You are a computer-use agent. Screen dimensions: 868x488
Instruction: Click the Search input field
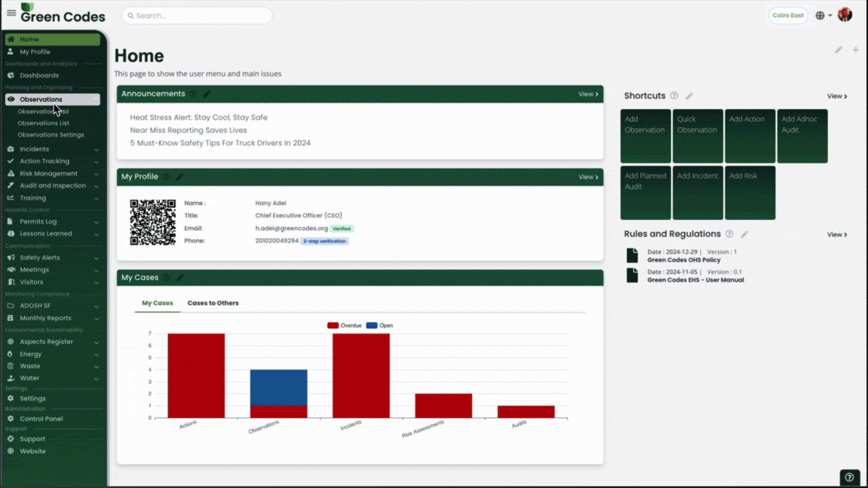coord(197,16)
